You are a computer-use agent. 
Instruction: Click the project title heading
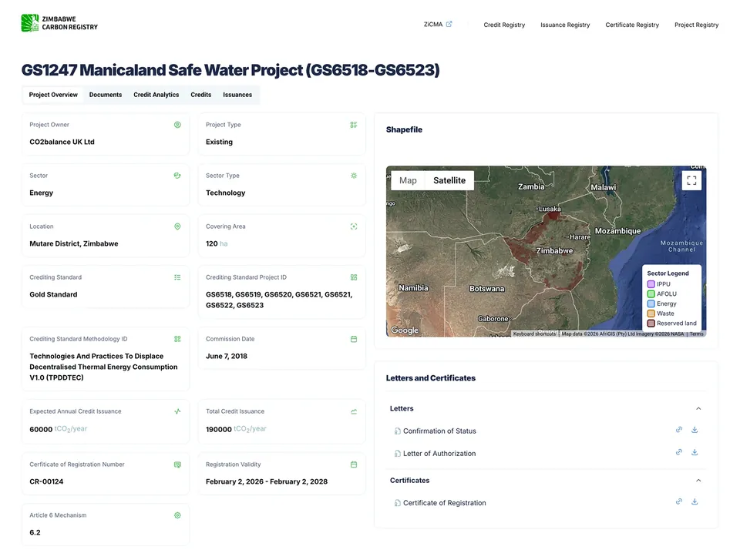coord(230,70)
